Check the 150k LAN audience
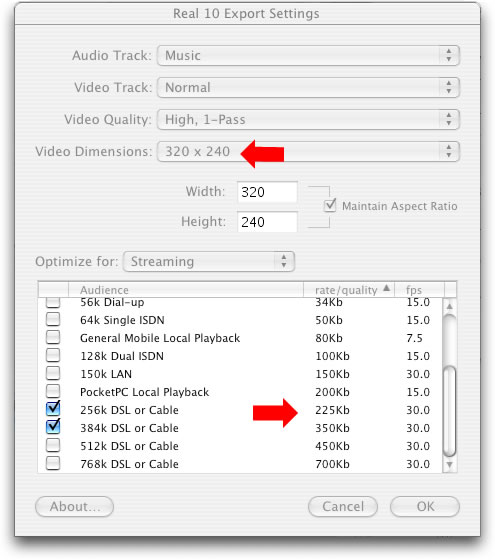The width and height of the screenshot is (495, 560). (53, 373)
